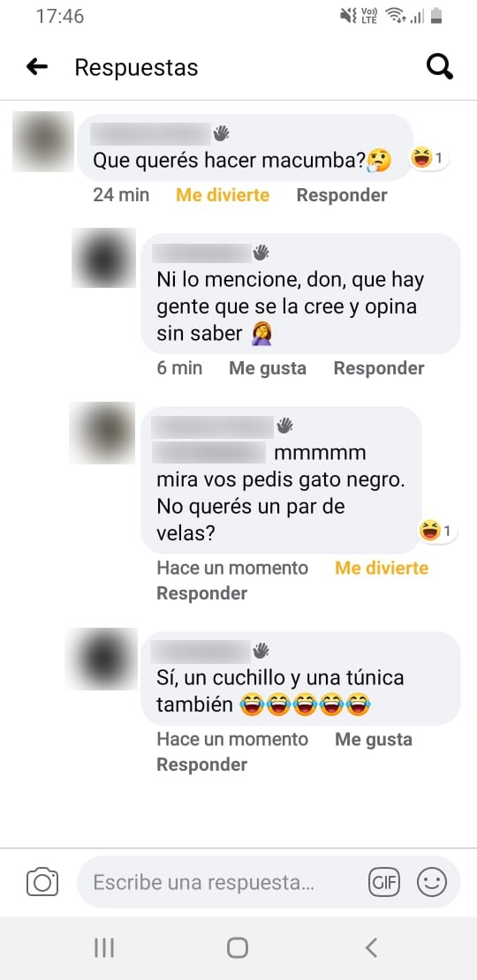Tap the camera icon to attach photo
The height and width of the screenshot is (980, 477).
pos(42,882)
